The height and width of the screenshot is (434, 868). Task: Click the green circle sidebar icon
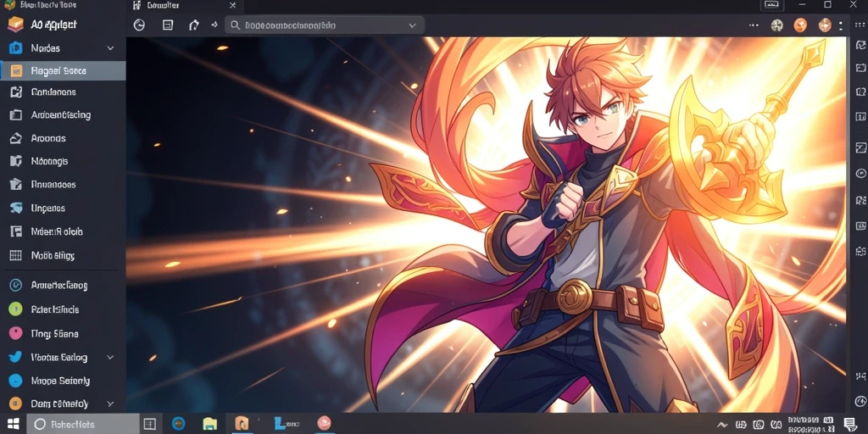15,309
